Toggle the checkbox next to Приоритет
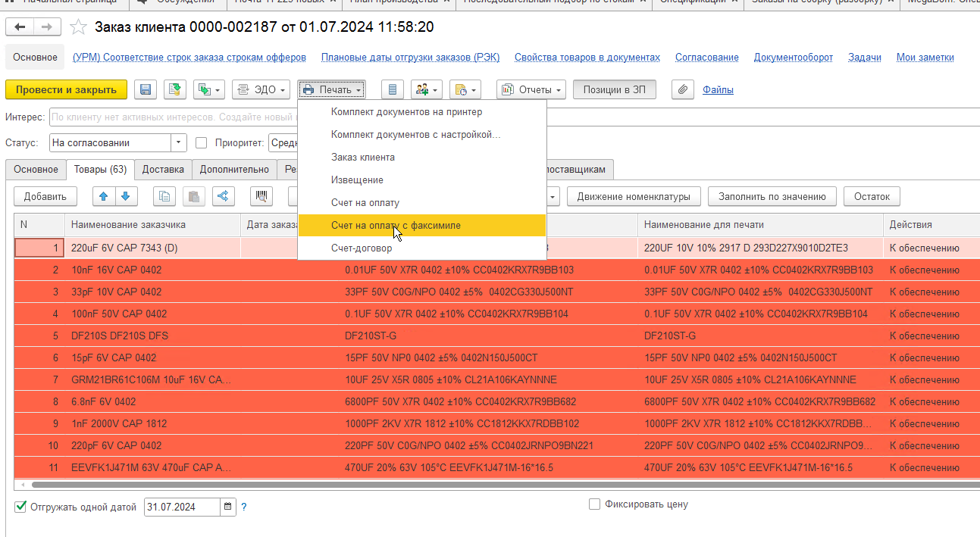The image size is (980, 537). tap(202, 142)
